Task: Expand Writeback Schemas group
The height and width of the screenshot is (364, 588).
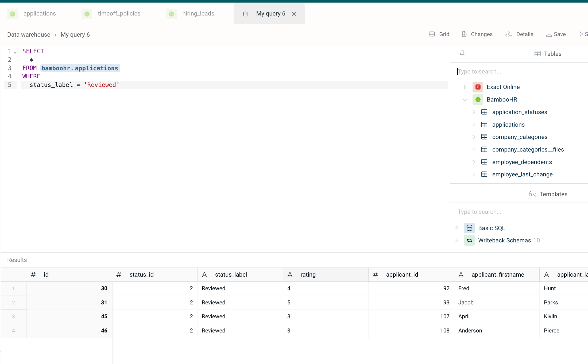Action: click(x=457, y=241)
